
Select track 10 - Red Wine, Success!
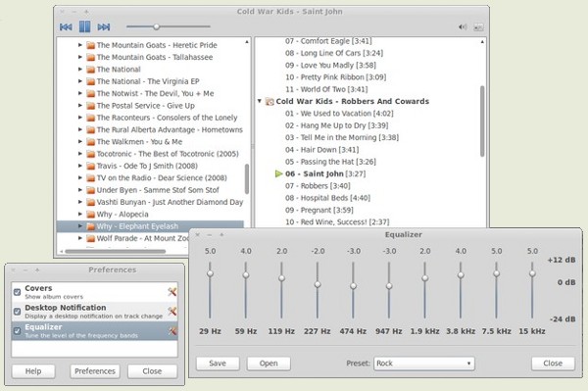pos(337,221)
